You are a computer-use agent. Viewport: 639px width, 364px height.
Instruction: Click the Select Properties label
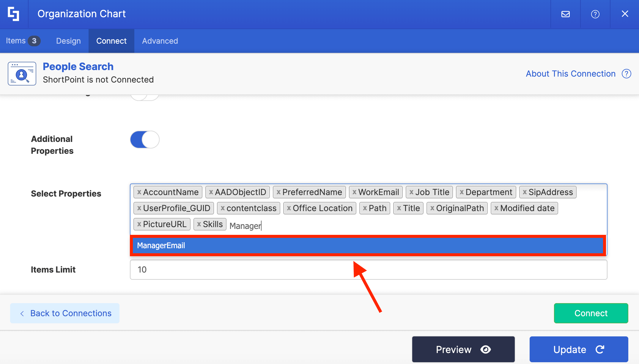(66, 194)
